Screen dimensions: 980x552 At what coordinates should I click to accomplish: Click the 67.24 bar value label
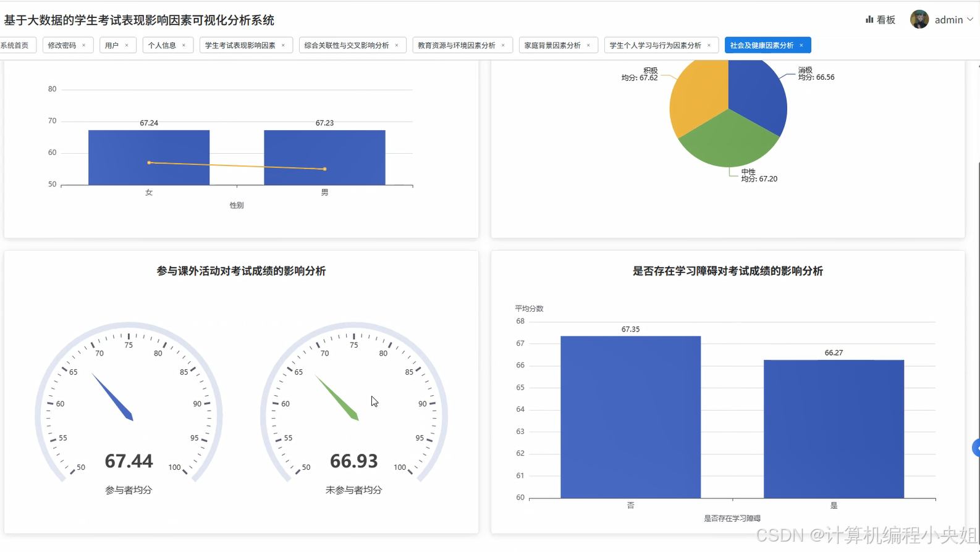point(149,123)
